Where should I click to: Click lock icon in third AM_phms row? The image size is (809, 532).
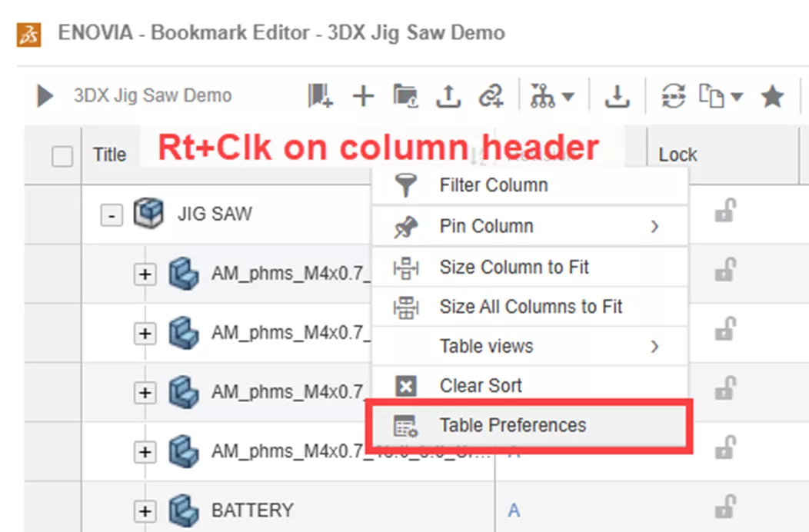point(725,388)
